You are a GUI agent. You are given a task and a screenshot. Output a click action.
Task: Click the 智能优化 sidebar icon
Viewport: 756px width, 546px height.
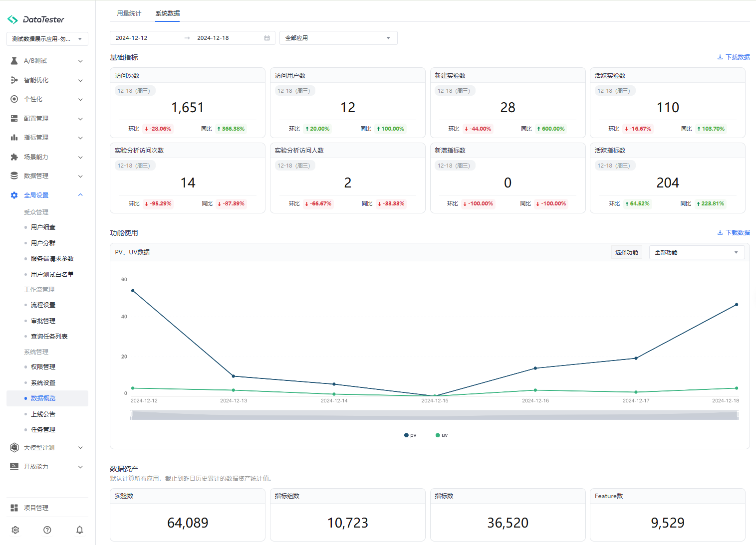[14, 80]
